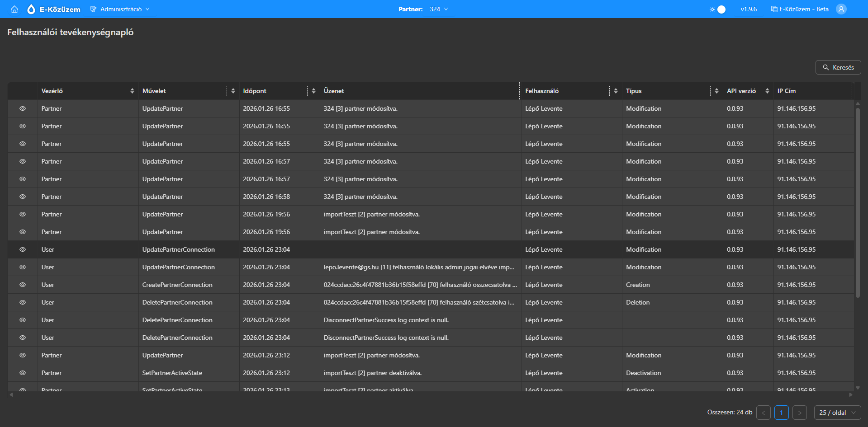Select page 1 in pagination
The width and height of the screenshot is (868, 427).
tap(781, 413)
